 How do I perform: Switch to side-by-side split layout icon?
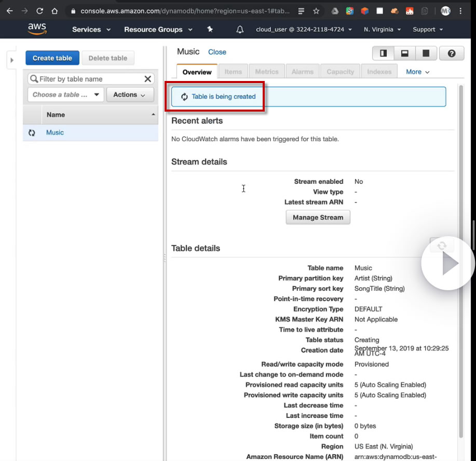384,53
